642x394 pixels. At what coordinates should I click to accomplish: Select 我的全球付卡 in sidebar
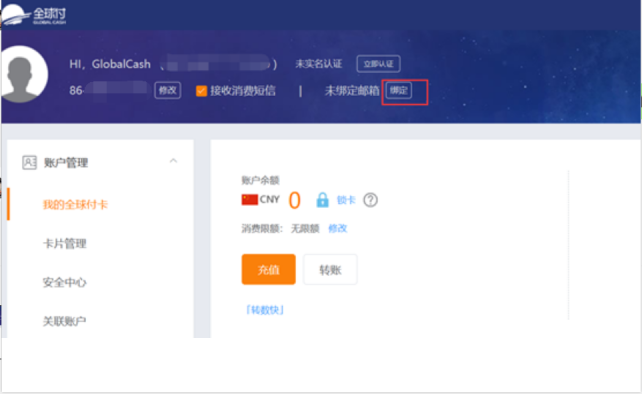[75, 204]
